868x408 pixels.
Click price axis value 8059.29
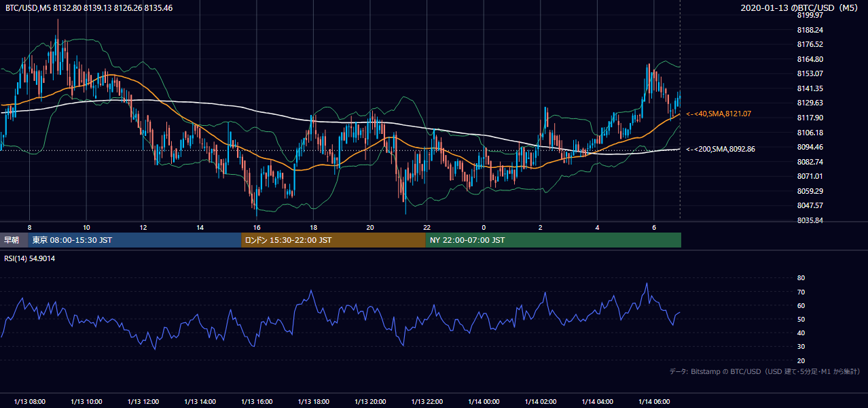810,191
